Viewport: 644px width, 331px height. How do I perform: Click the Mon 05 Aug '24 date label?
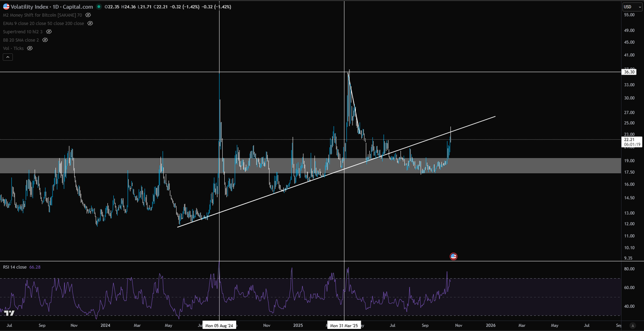click(219, 326)
